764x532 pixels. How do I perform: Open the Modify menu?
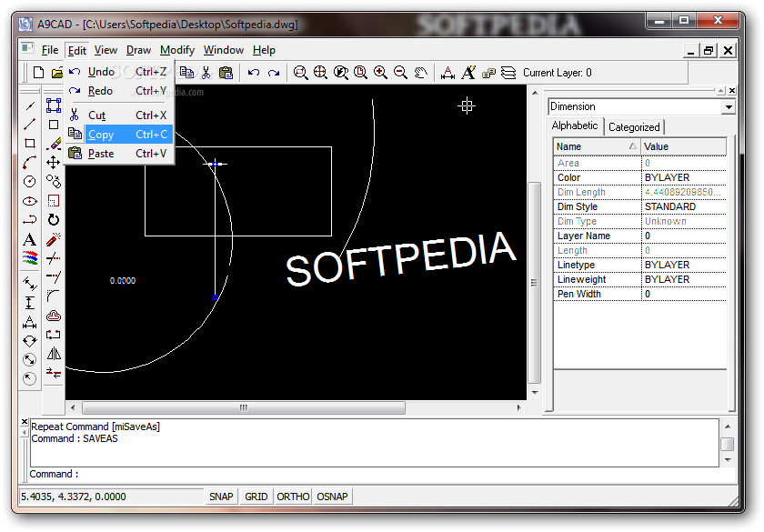click(176, 50)
